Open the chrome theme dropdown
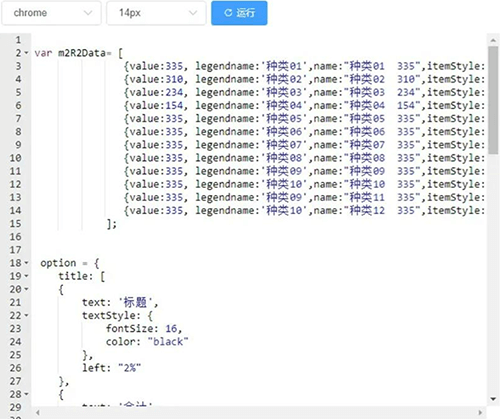Viewport: 500px width, 419px height. click(x=51, y=13)
